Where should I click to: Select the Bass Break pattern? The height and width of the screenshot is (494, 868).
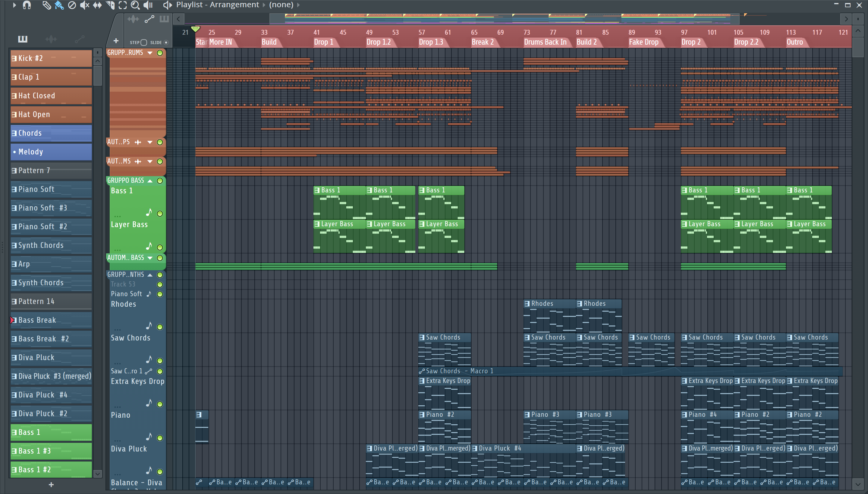[51, 320]
